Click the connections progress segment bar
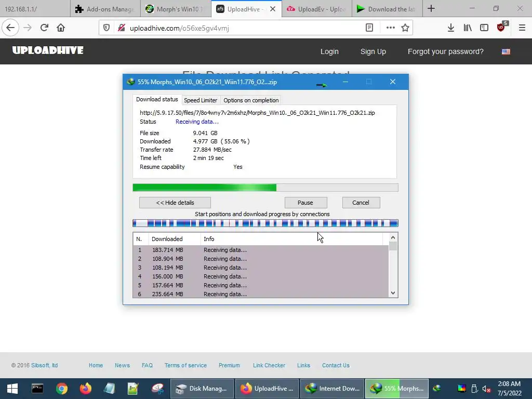Screen dimensions: 532x399 (265, 223)
